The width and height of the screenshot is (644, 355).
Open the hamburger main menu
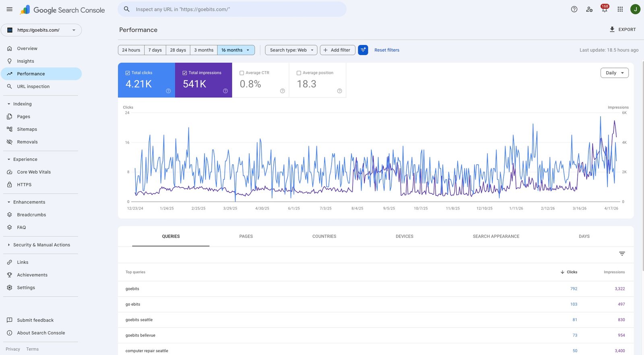pyautogui.click(x=10, y=9)
